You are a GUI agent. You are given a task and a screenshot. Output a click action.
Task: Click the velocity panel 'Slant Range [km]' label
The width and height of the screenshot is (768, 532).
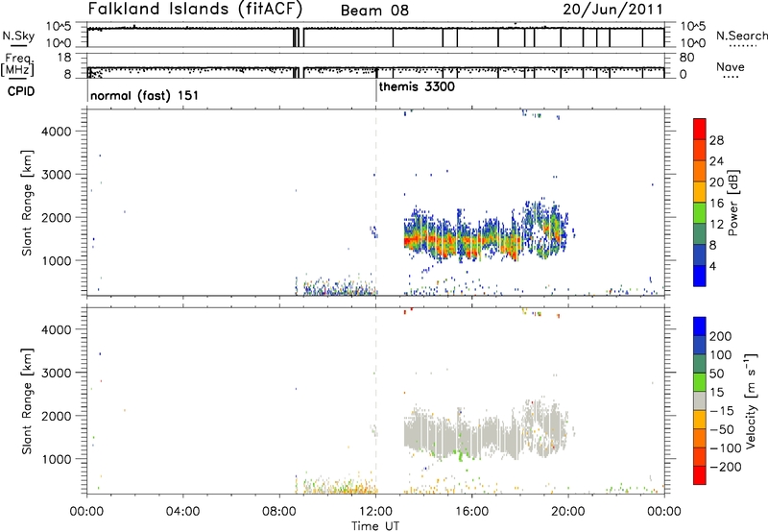27,401
